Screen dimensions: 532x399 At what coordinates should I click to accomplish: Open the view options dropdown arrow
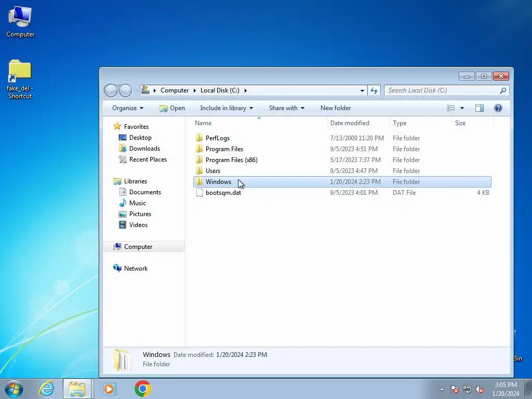tap(462, 108)
